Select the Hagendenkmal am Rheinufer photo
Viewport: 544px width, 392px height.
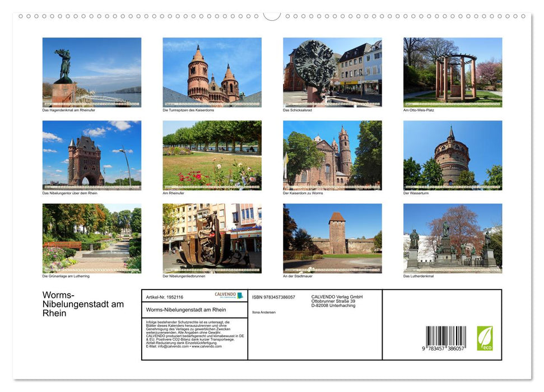(91, 72)
